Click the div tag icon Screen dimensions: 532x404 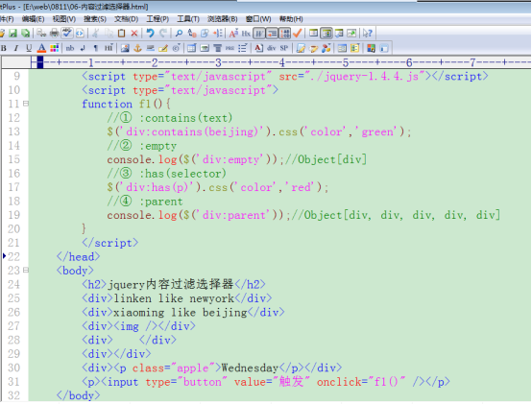pyautogui.click(x=272, y=48)
